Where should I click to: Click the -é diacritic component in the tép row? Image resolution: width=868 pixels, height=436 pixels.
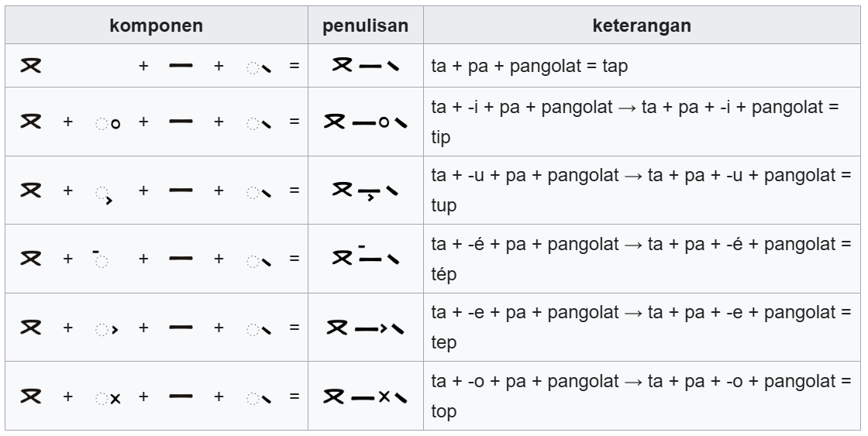pos(98,256)
